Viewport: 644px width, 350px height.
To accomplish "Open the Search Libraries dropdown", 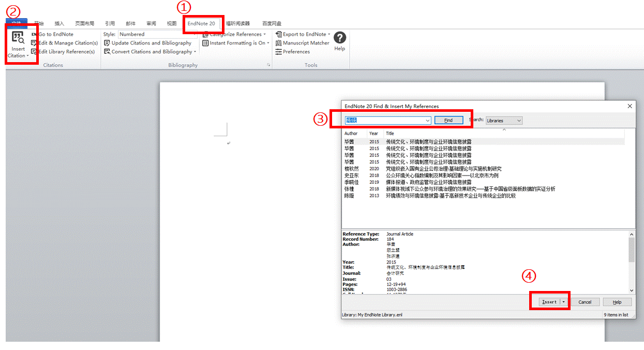I will pos(504,121).
